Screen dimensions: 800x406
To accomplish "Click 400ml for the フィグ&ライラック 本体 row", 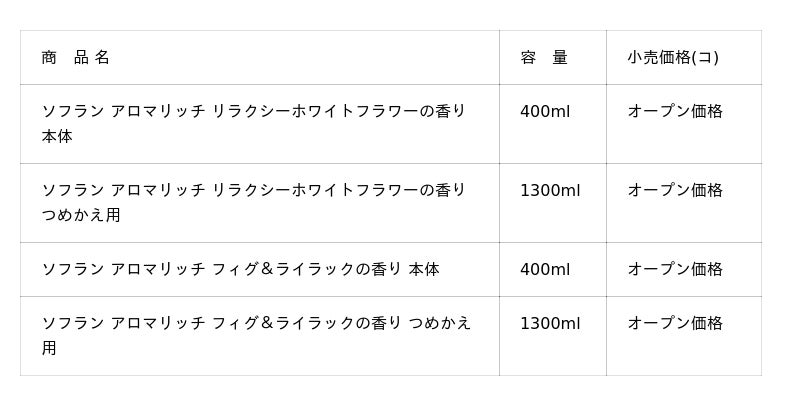I will (x=545, y=269).
